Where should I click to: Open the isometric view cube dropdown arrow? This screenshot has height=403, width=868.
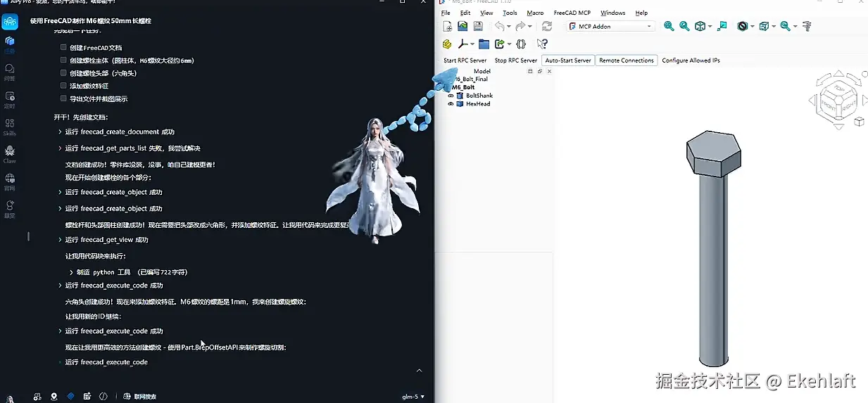click(710, 27)
